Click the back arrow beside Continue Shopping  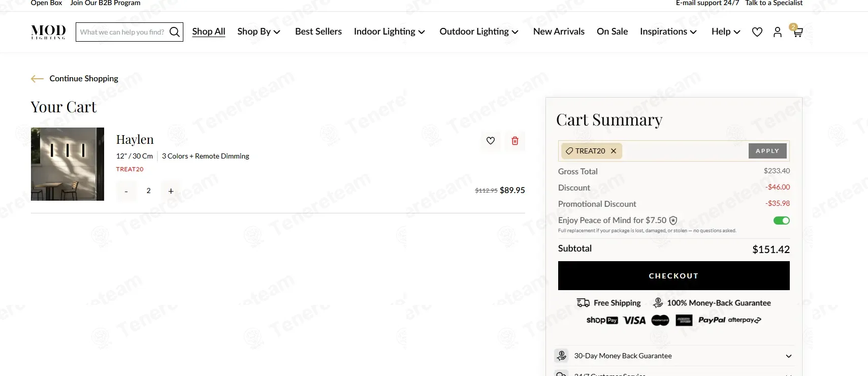point(37,79)
